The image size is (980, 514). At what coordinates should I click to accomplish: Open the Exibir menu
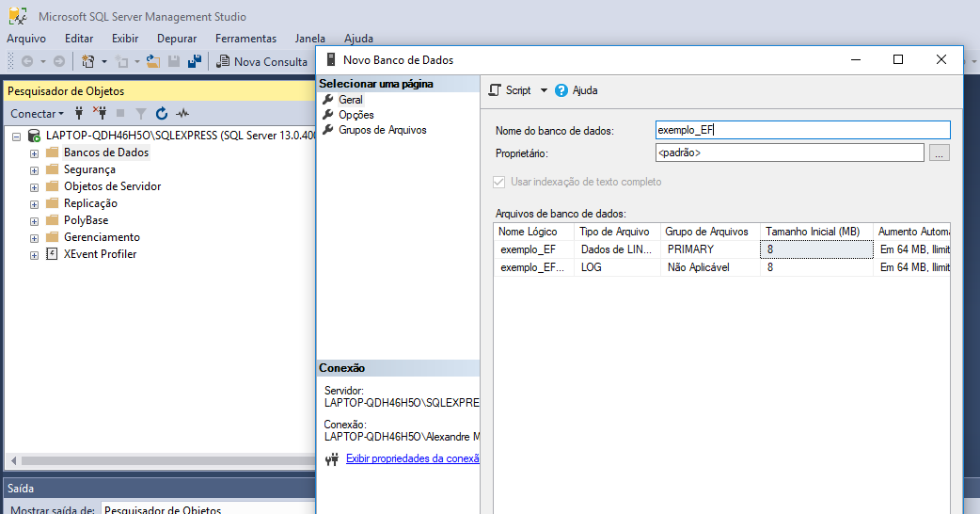(x=125, y=39)
